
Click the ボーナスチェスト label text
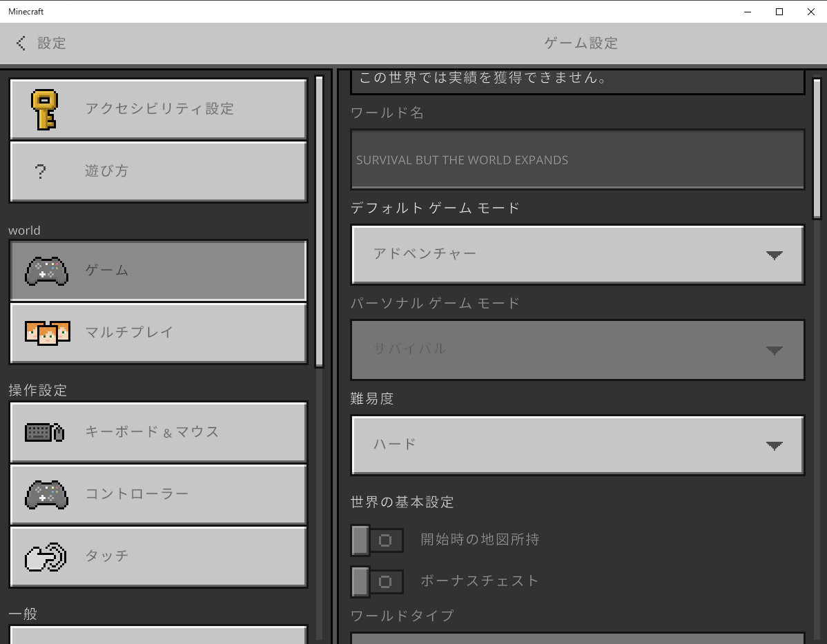[x=480, y=580]
